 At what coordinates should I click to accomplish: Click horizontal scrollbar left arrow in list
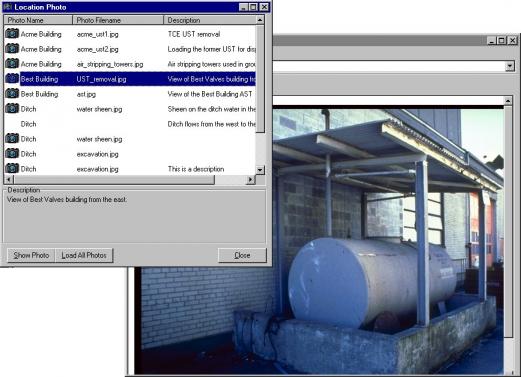click(9, 180)
